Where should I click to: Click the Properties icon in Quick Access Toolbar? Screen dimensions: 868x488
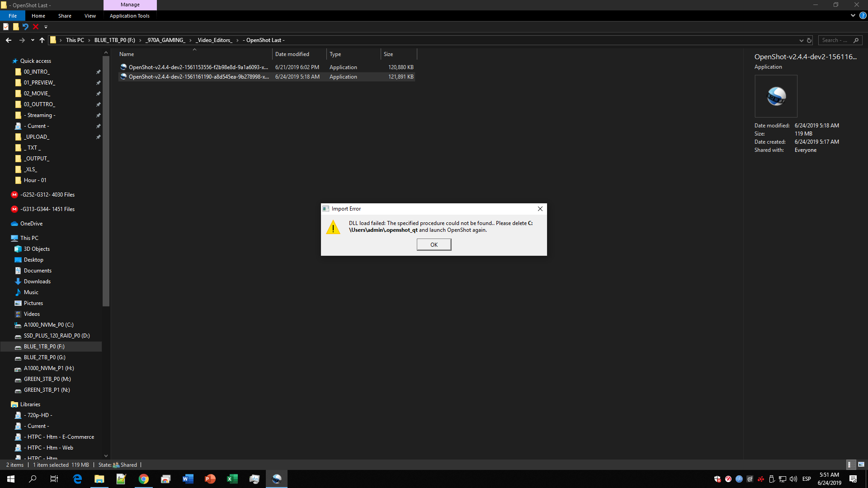pos(6,27)
